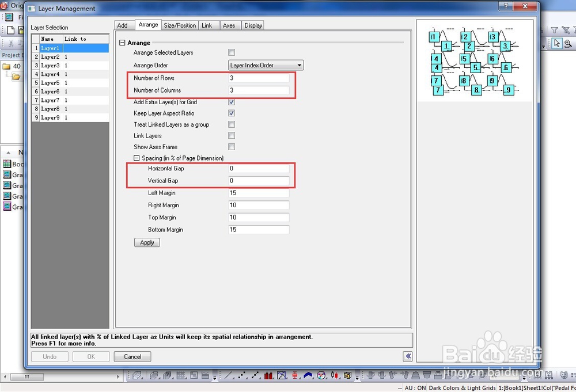The height and width of the screenshot is (392, 576).
Task: Click the Right Margin input field
Action: tap(259, 205)
